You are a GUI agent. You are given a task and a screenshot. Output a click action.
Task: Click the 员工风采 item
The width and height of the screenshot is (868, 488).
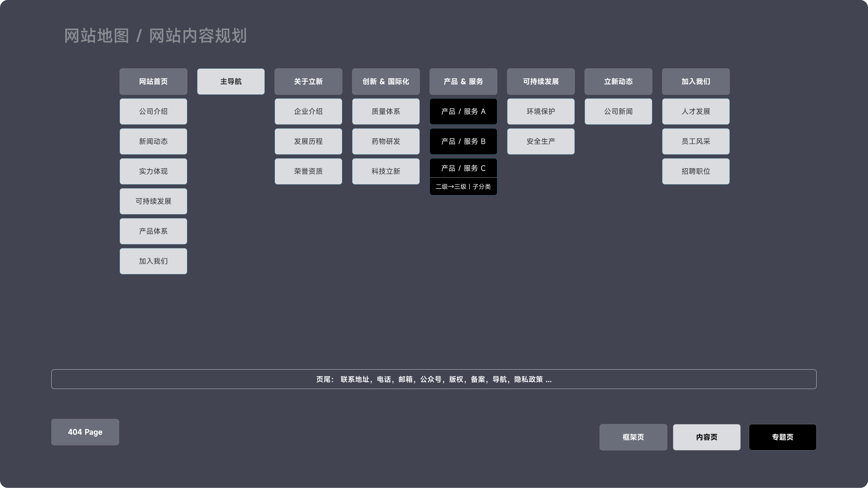(x=696, y=141)
